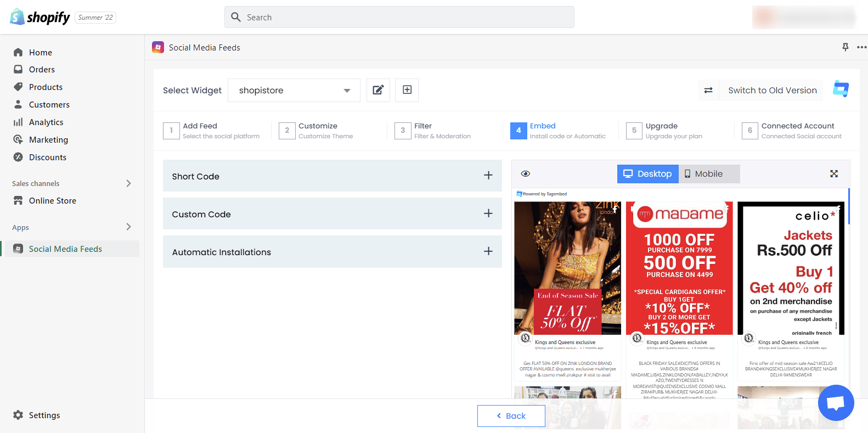The width and height of the screenshot is (868, 433).
Task: Click the Shopify logo
Action: (40, 17)
